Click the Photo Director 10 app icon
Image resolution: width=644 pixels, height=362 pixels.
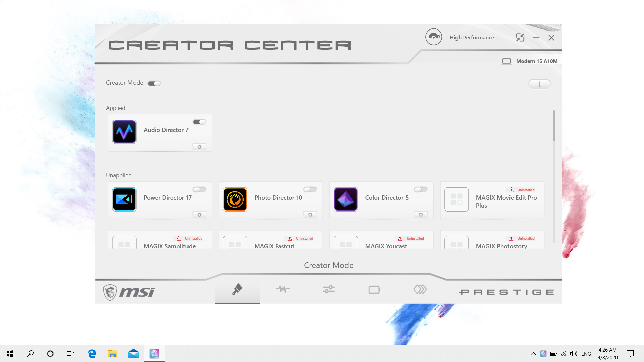point(235,199)
